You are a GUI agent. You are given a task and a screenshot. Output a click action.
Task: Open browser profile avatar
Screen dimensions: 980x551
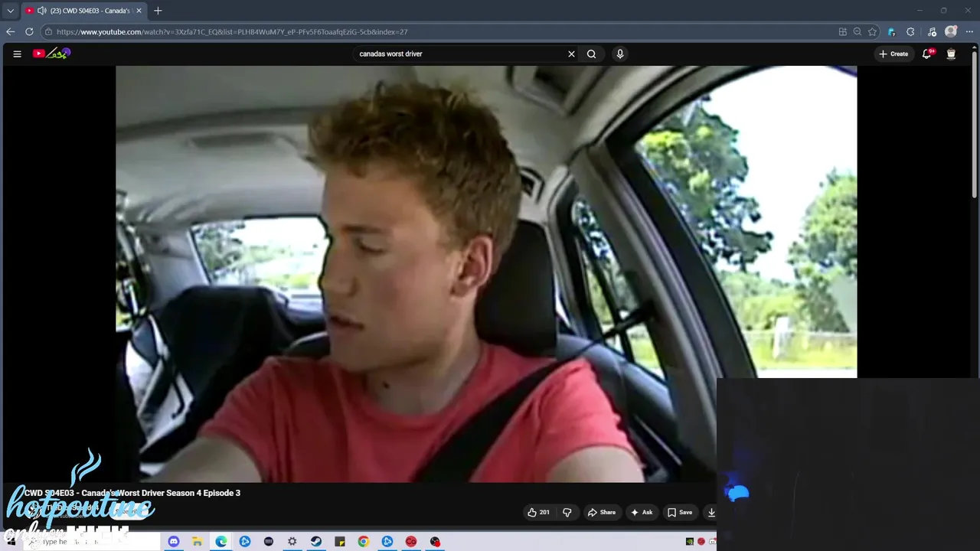click(x=951, y=31)
